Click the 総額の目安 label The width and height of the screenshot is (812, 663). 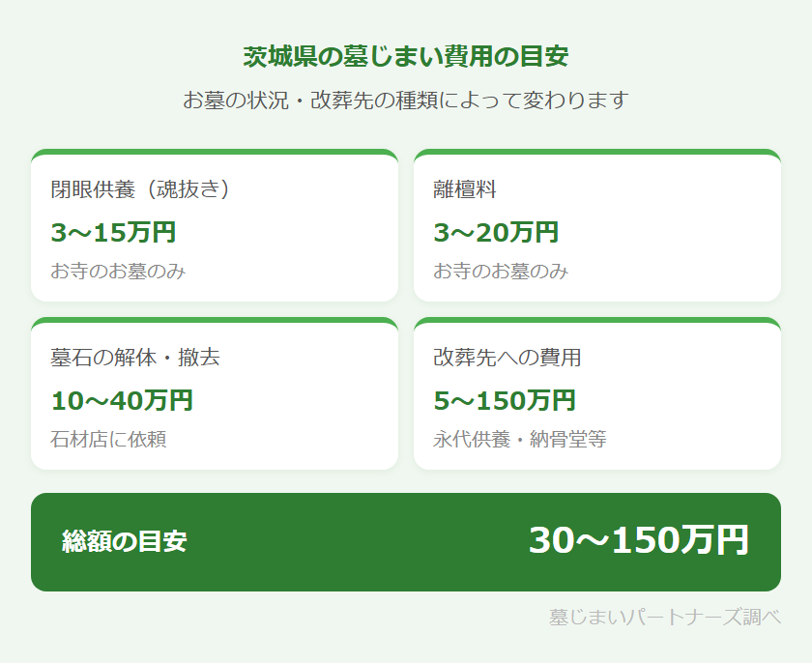[125, 541]
